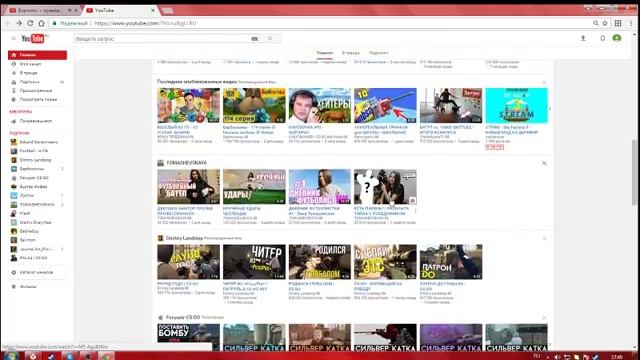Open the ПАТРОН ДО video thumbnail
Image resolution: width=640 pixels, height=360 pixels.
tap(451, 262)
